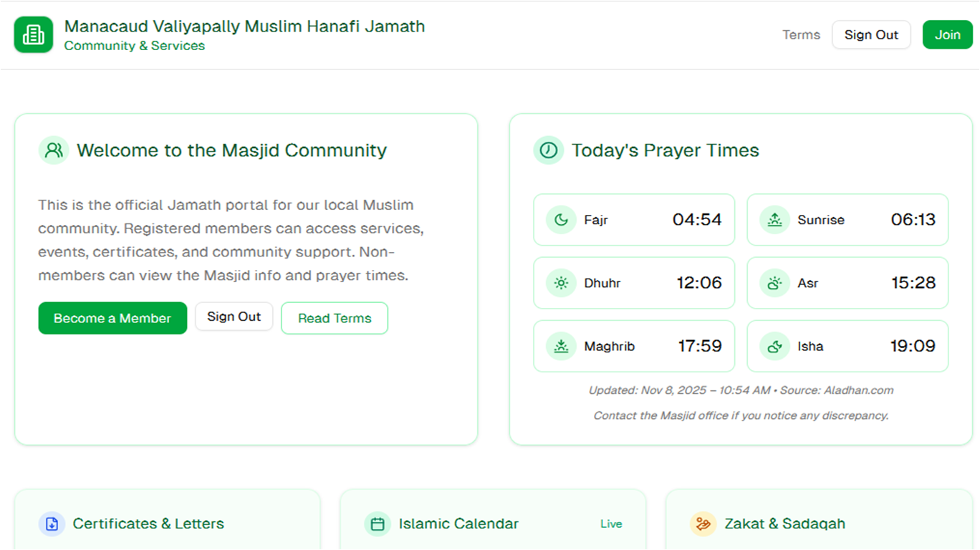
Task: Sign out using the header Sign Out button
Action: pos(871,34)
